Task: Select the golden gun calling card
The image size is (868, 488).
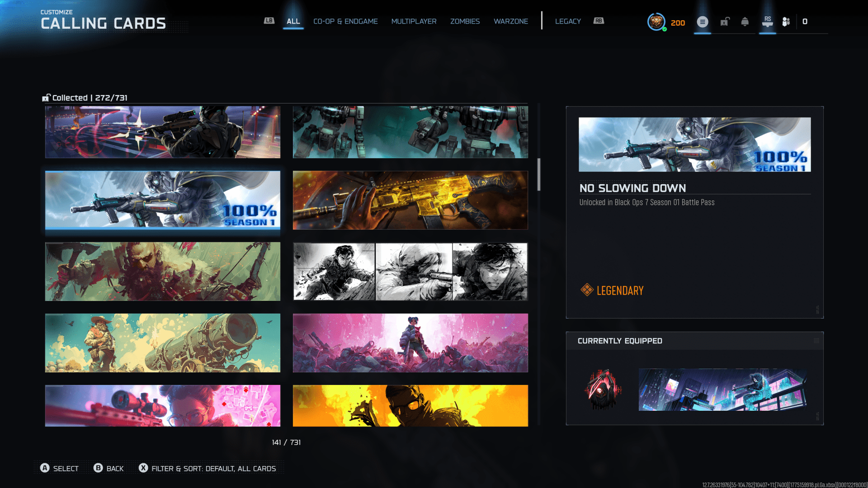Action: pyautogui.click(x=410, y=200)
